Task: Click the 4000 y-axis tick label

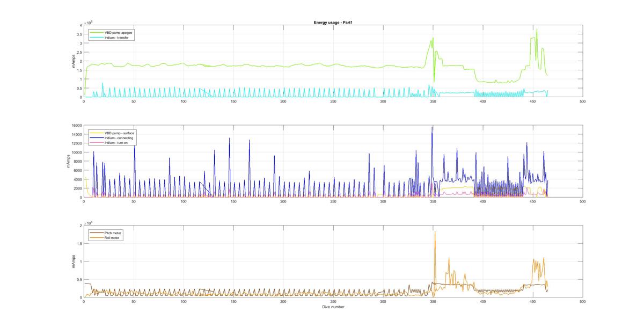Action: click(78, 179)
